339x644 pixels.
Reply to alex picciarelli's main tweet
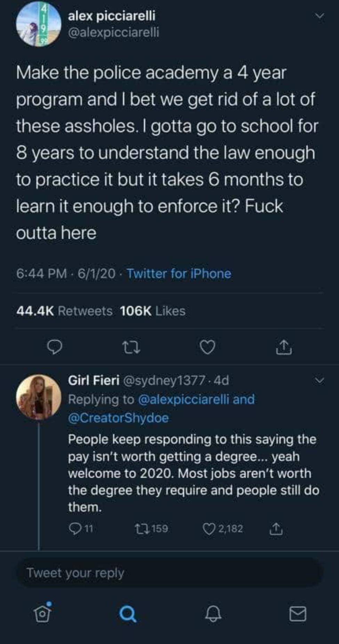point(55,347)
